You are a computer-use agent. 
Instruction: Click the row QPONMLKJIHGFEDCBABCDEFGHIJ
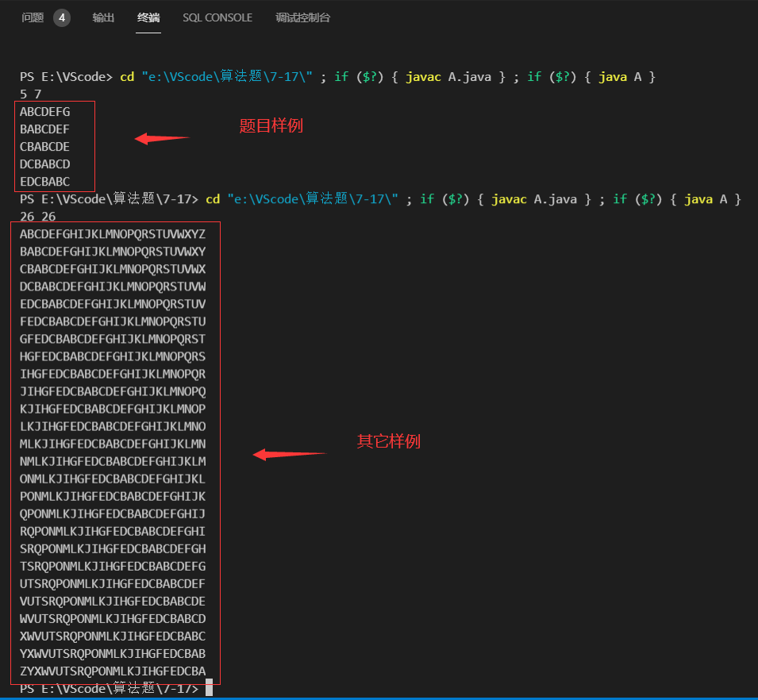coord(113,513)
